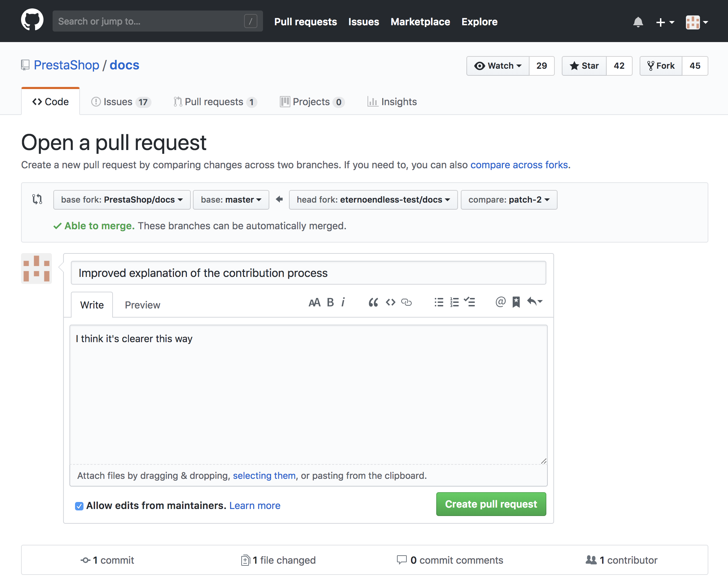Screen dimensions: 728x577
Task: Insert a link
Action: tap(406, 302)
